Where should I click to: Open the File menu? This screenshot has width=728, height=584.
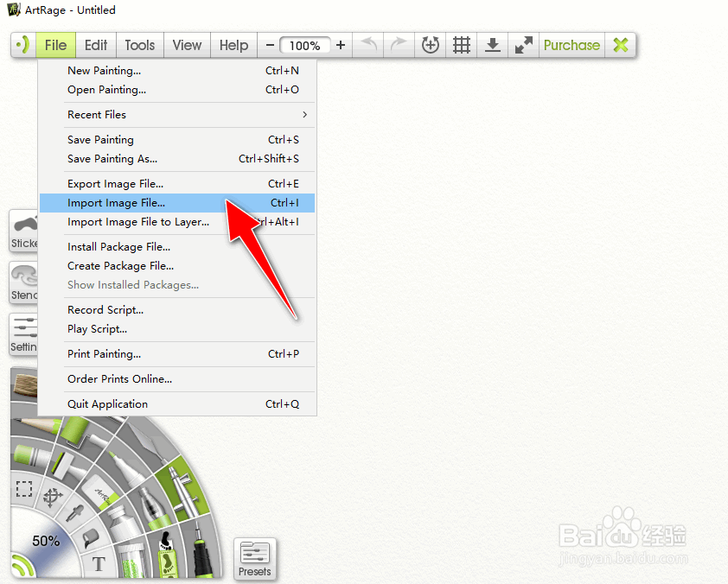[55, 45]
